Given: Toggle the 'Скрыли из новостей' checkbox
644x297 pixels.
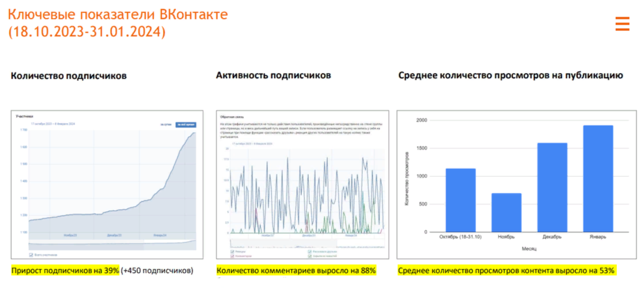Looking at the screenshot, I should coord(310,256).
